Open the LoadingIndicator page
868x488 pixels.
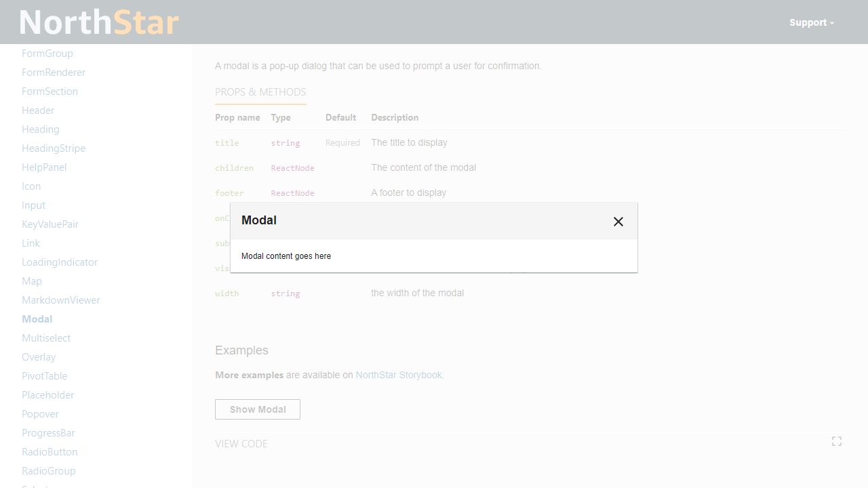[60, 262]
